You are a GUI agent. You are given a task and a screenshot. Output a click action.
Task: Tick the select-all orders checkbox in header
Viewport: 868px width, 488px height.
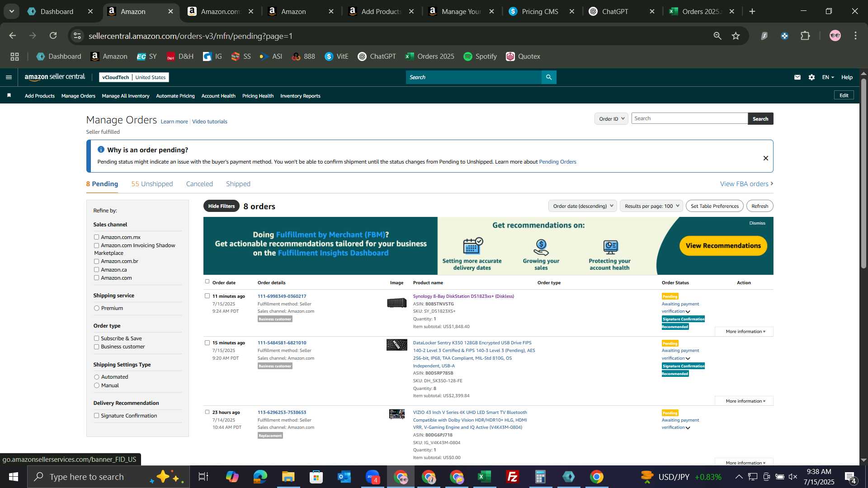[x=207, y=282]
